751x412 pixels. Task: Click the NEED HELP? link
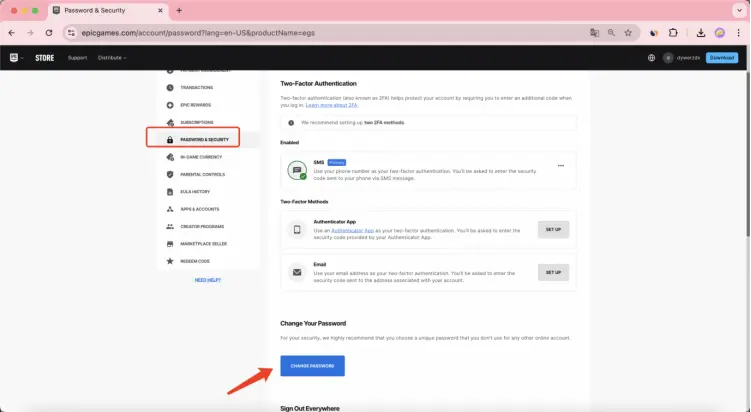(207, 280)
